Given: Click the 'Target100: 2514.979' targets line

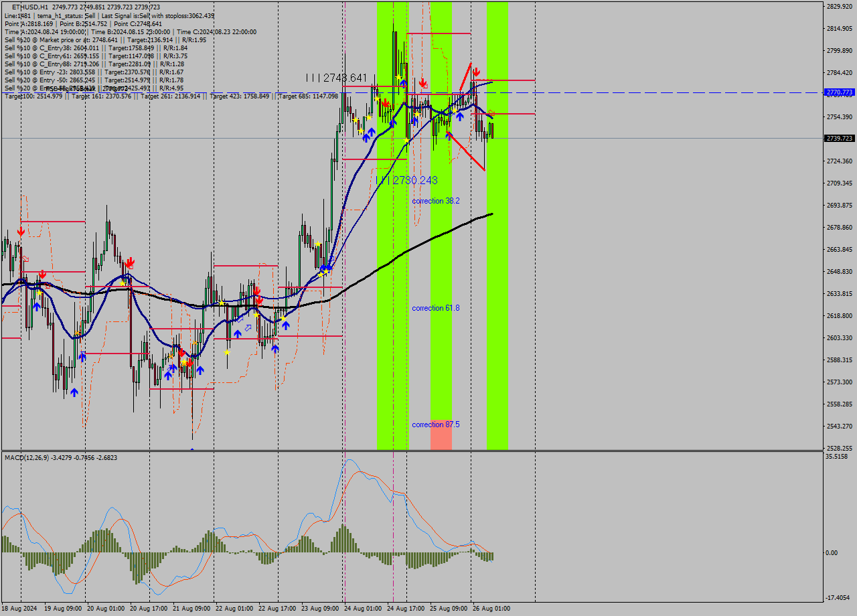Looking at the screenshot, I should [171, 96].
